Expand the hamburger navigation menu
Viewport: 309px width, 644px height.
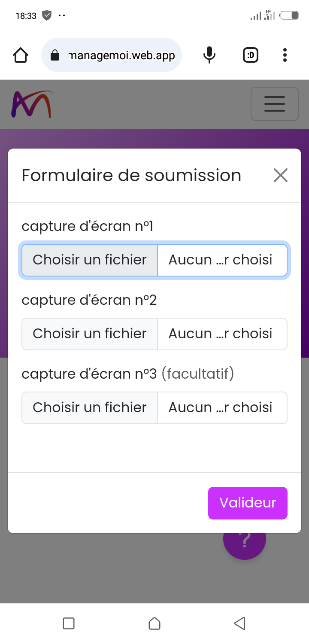(x=275, y=104)
